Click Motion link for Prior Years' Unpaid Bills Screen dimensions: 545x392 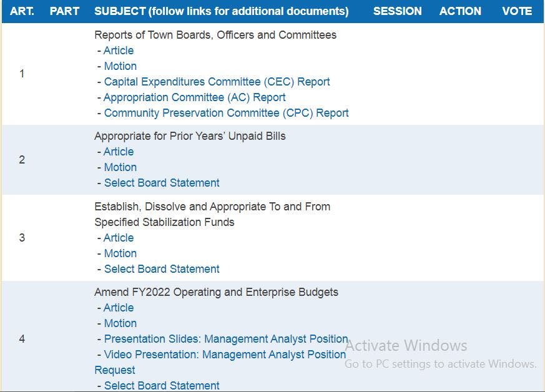(120, 167)
